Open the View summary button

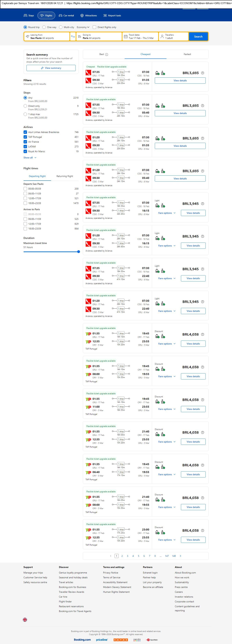pos(51,68)
